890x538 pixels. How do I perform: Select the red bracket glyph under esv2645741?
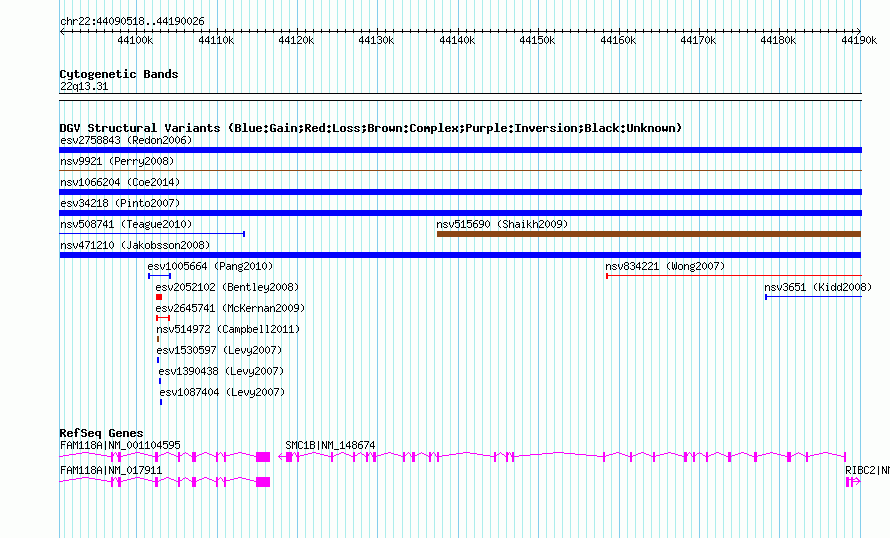tap(163, 318)
